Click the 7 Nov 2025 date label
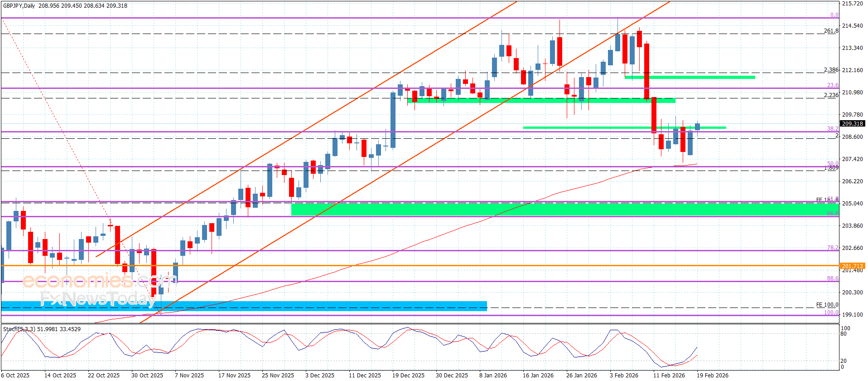 point(189,375)
